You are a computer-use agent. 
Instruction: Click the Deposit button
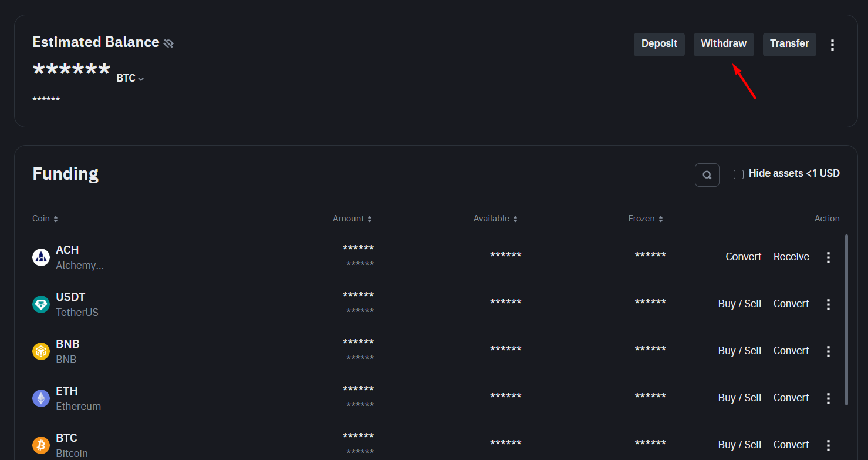[x=659, y=44]
